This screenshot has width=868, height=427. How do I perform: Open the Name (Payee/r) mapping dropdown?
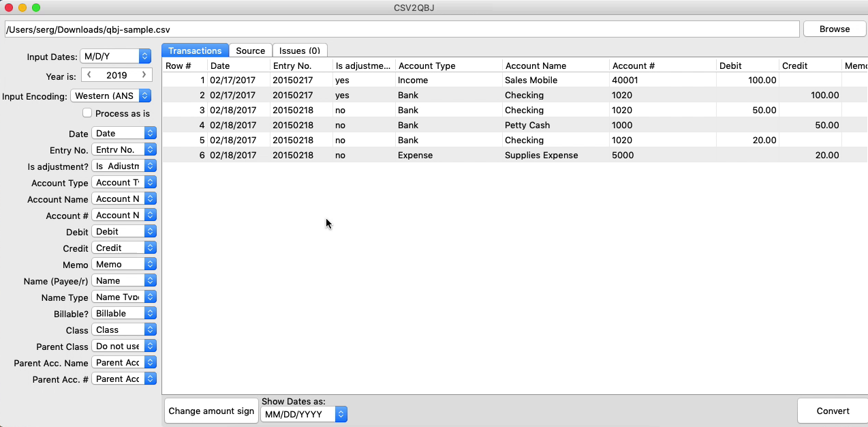[x=124, y=280]
